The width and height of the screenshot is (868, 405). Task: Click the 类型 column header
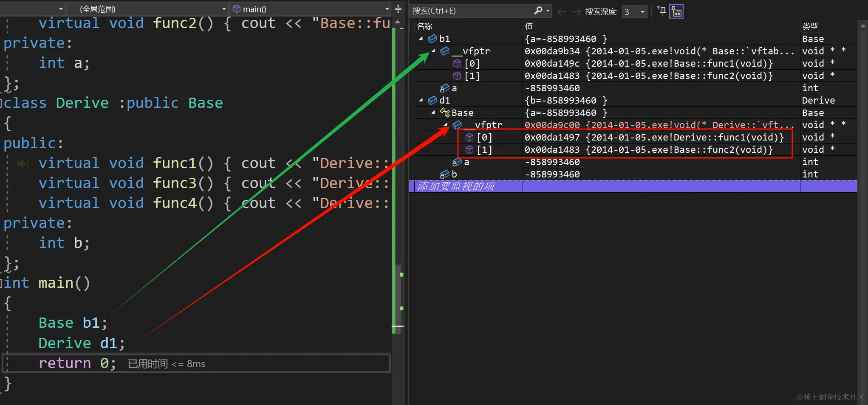[829, 26]
